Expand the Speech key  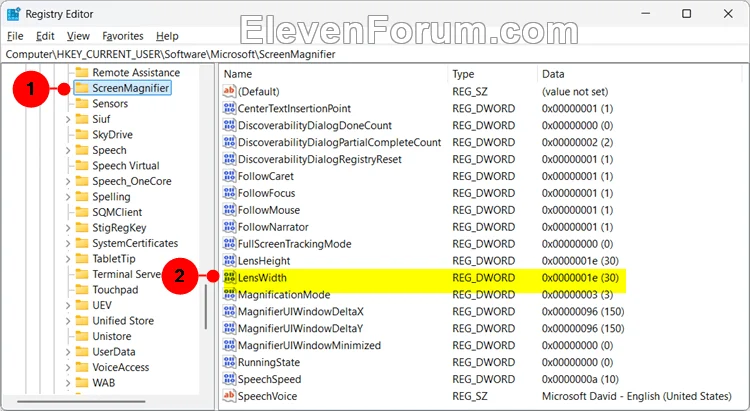[x=67, y=150]
